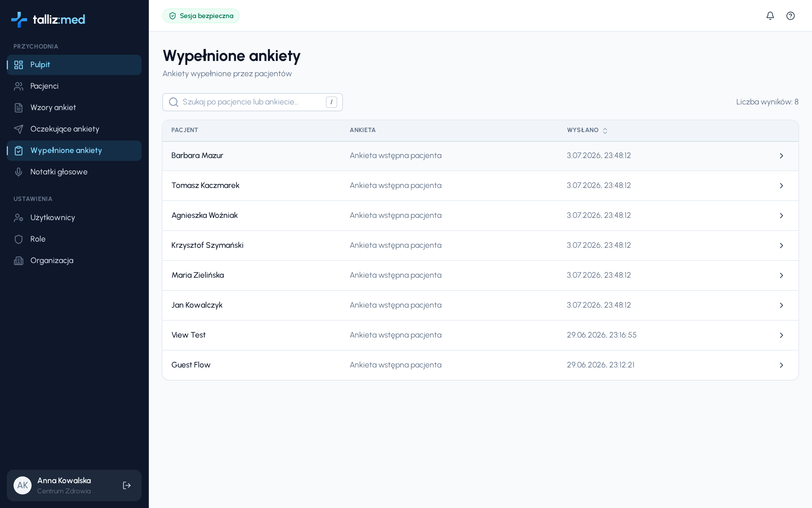Toggle sort arrows beside Wysłano header
This screenshot has width=812, height=508.
pyautogui.click(x=605, y=131)
